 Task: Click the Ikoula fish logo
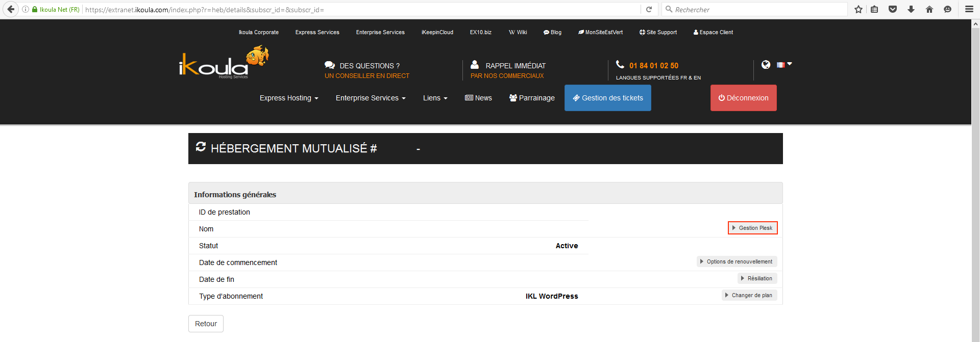pos(223,64)
